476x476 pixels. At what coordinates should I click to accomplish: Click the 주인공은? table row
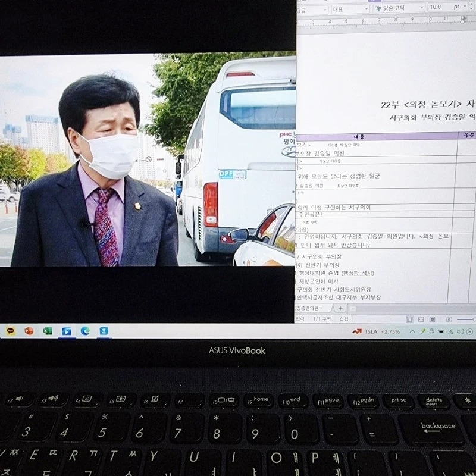(x=375, y=214)
